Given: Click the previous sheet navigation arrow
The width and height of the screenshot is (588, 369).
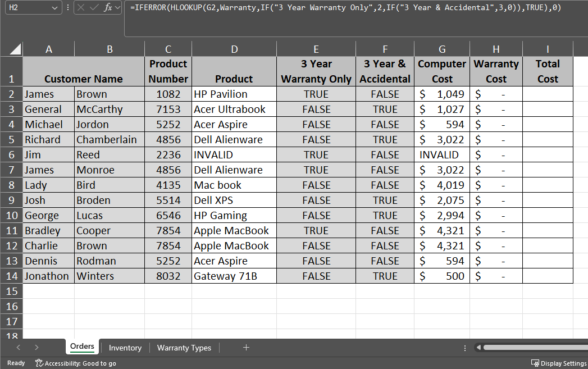Looking at the screenshot, I should coord(17,348).
